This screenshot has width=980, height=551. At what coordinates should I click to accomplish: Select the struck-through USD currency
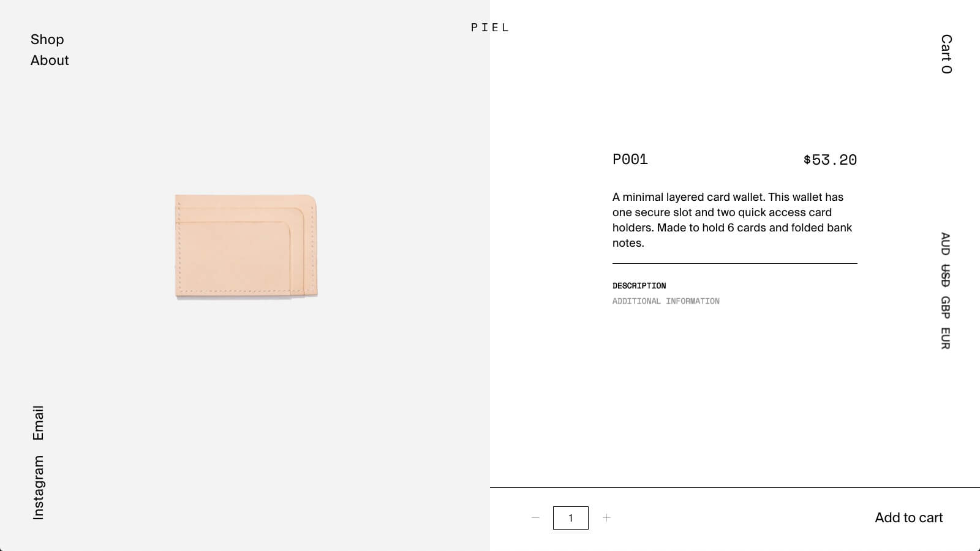946,275
